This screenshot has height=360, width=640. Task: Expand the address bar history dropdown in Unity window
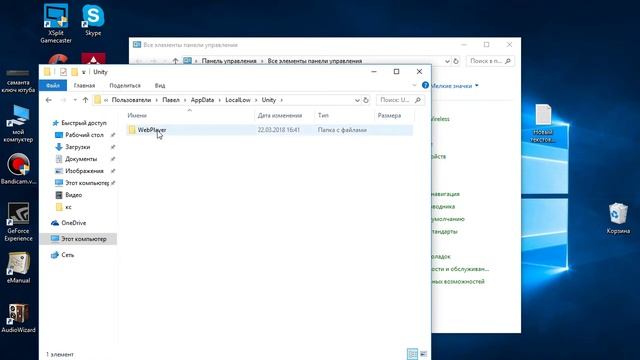click(x=357, y=100)
